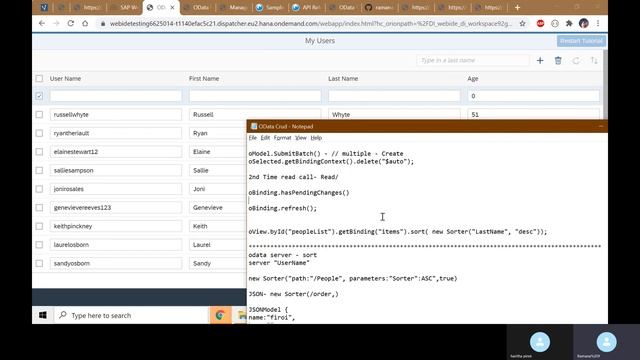The image size is (640, 360).
Task: Click the browser address bar URL
Action: [x=310, y=24]
